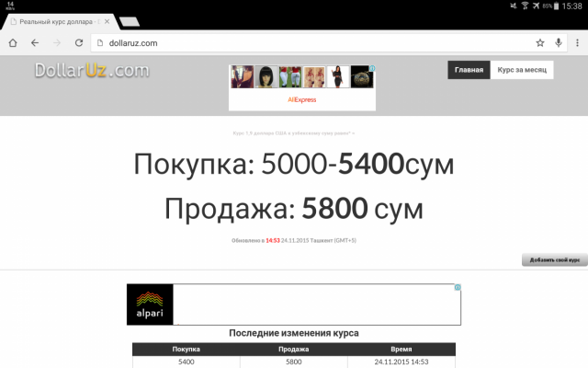Tap the Wi-Fi status icon

pyautogui.click(x=525, y=6)
